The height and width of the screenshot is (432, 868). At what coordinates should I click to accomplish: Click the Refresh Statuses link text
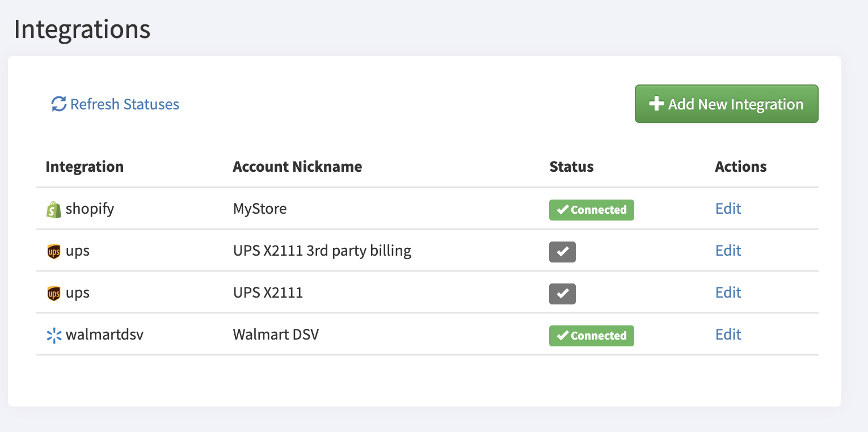[124, 104]
